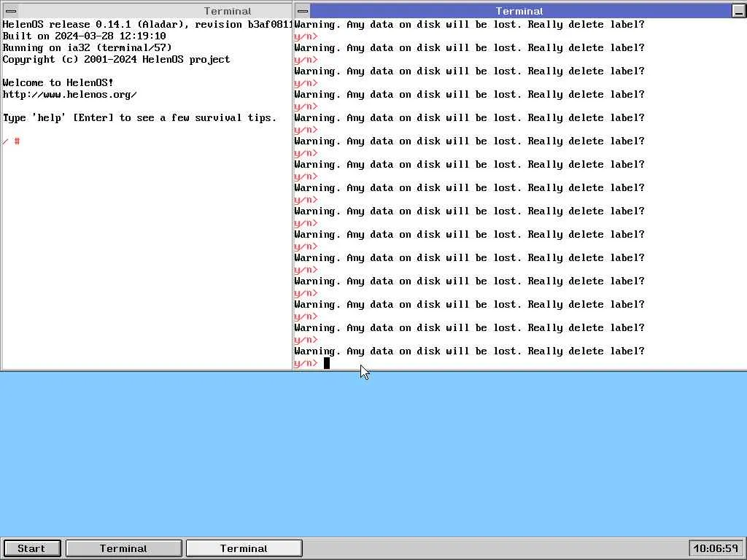Open the right Terminal window's system menu icon
Image resolution: width=747 pixels, height=560 pixels.
(x=303, y=11)
